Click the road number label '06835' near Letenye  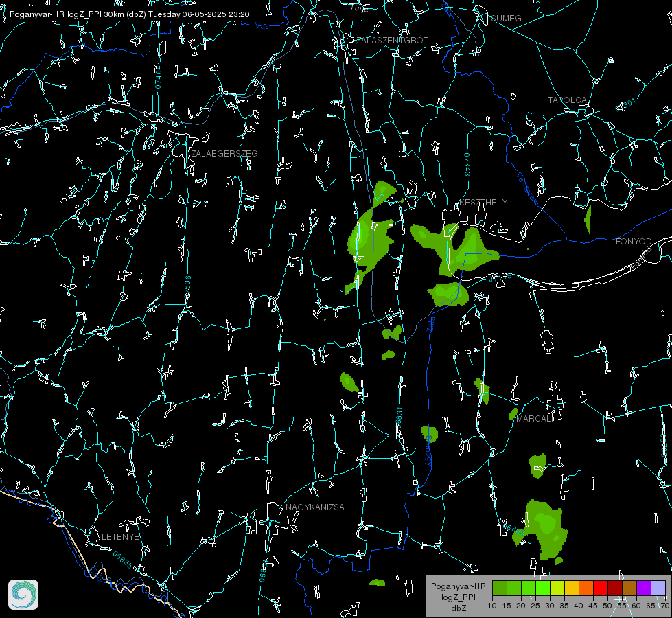[123, 560]
